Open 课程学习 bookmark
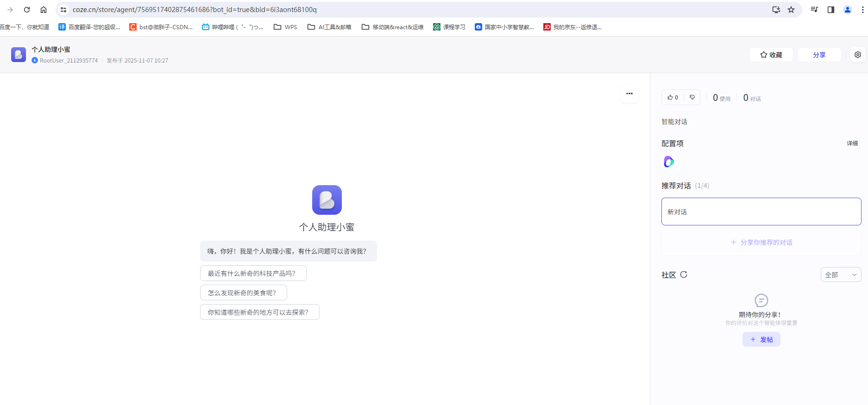The height and width of the screenshot is (405, 868). [449, 27]
